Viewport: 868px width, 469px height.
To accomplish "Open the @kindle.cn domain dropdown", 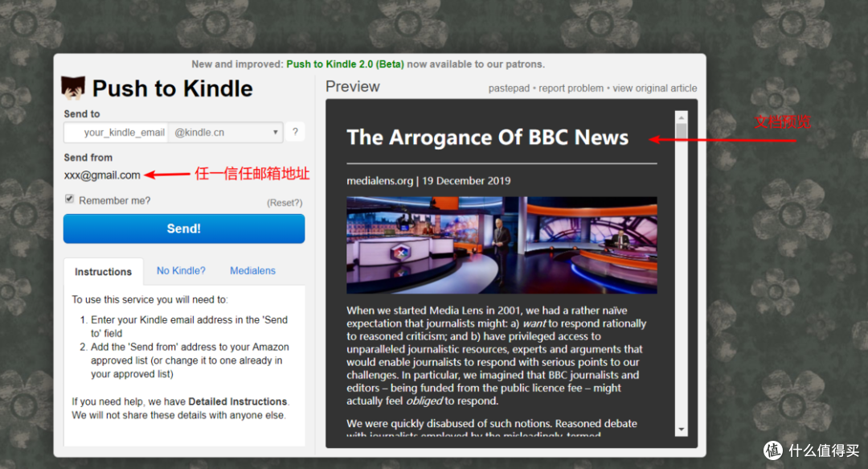I will [225, 133].
